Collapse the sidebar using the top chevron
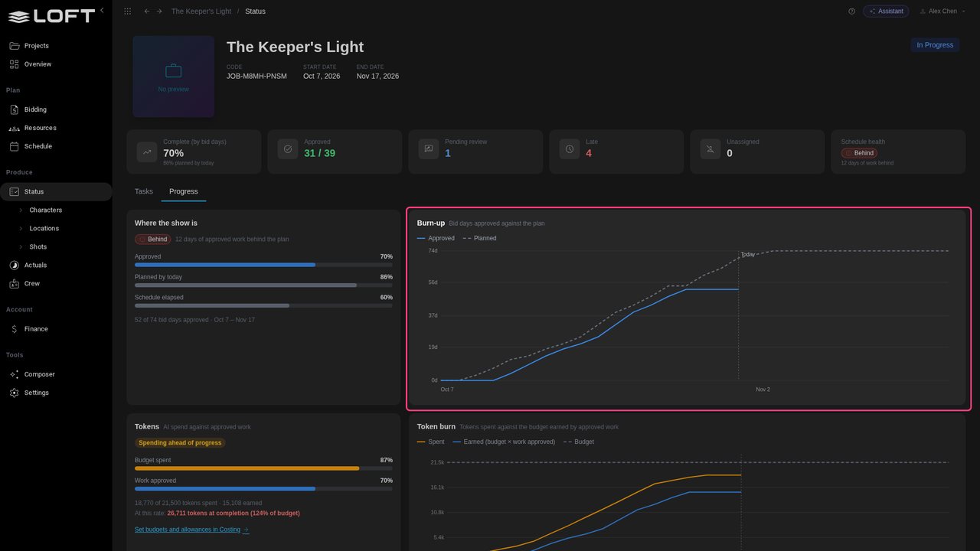980x551 pixels. [x=102, y=10]
